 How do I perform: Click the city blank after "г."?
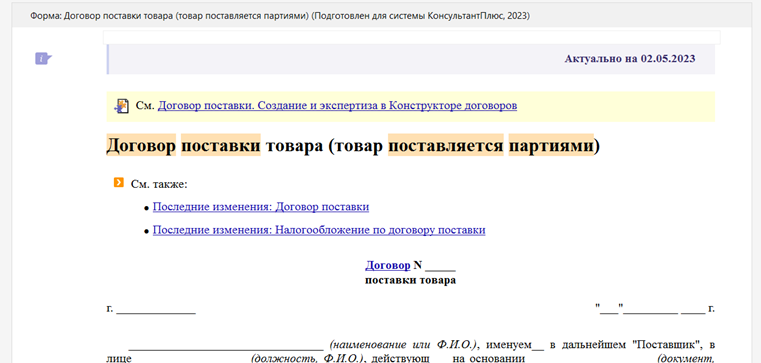coord(156,309)
